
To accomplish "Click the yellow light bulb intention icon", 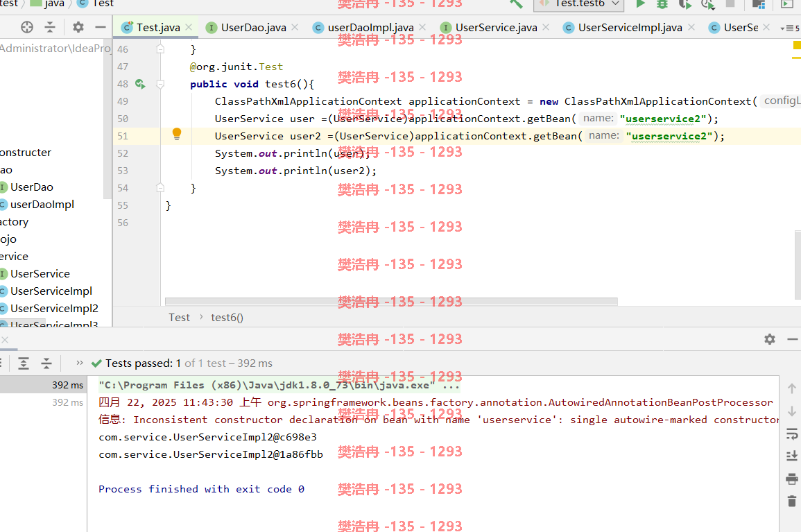I will point(177,134).
